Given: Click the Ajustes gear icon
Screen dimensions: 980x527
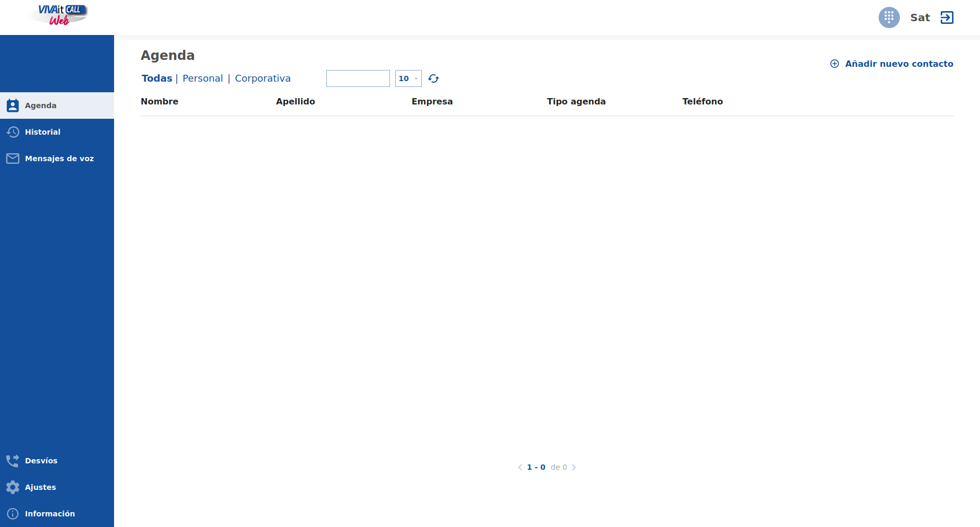Looking at the screenshot, I should click(x=13, y=487).
